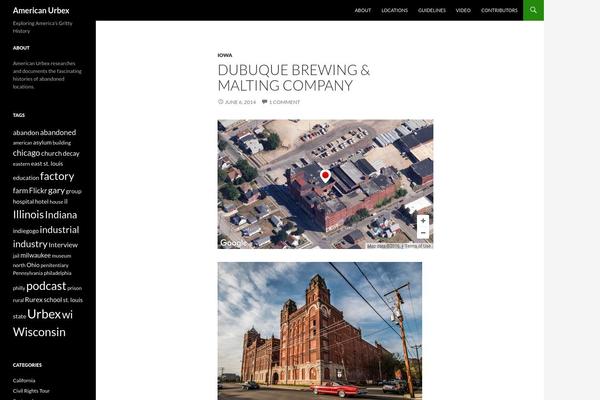The image size is (600, 400).
Task: Open the Iowa category link
Action: tap(225, 55)
